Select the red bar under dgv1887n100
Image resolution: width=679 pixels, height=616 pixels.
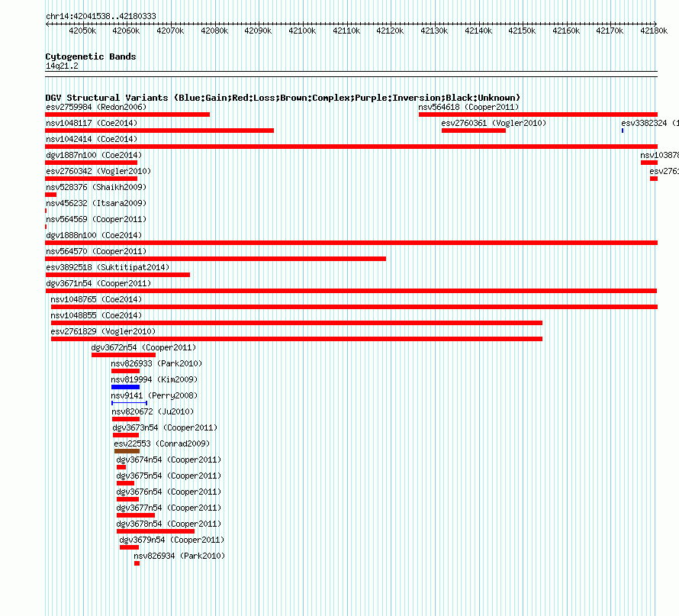91,163
